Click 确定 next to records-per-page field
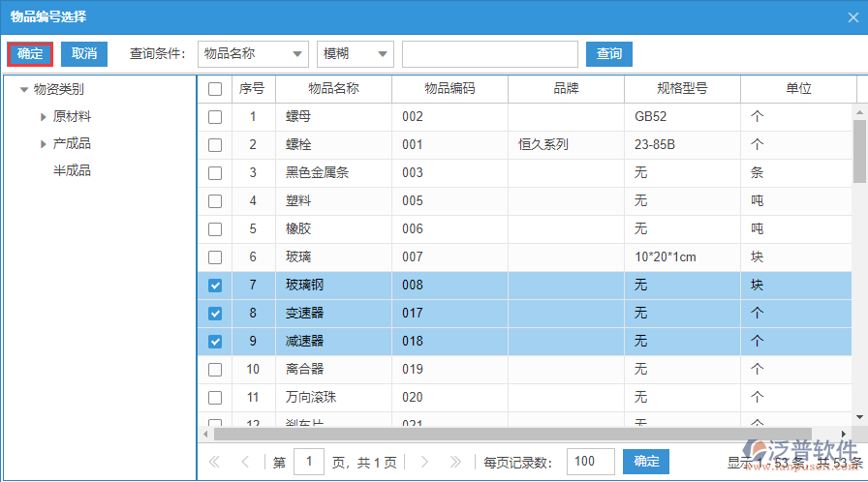 [x=646, y=462]
